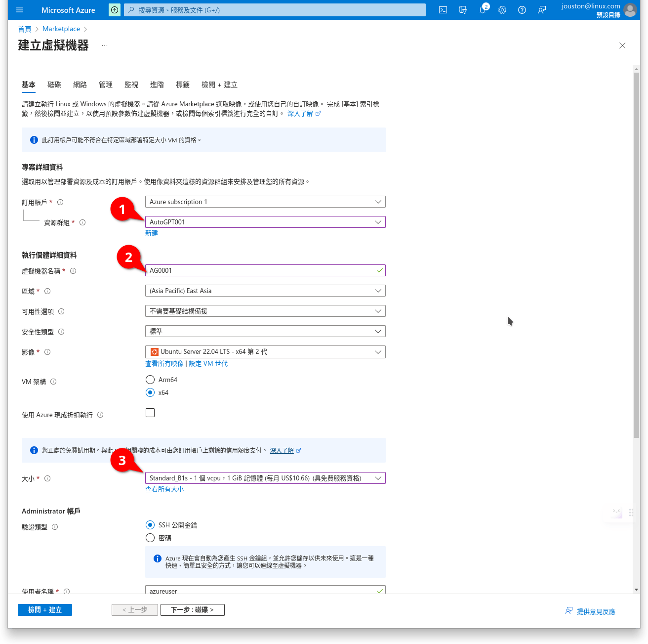The width and height of the screenshot is (648, 644).
Task: Close the 建立虛擬機器 blade
Action: tap(622, 45)
